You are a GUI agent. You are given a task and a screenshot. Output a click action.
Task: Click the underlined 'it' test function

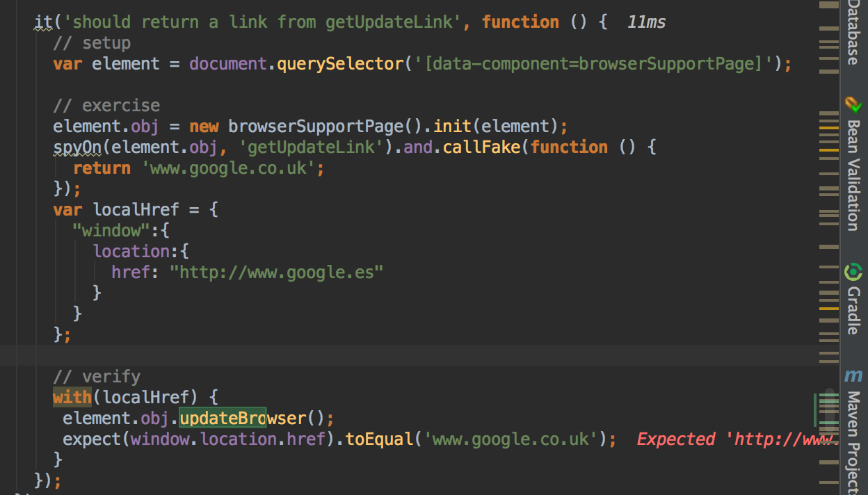43,22
